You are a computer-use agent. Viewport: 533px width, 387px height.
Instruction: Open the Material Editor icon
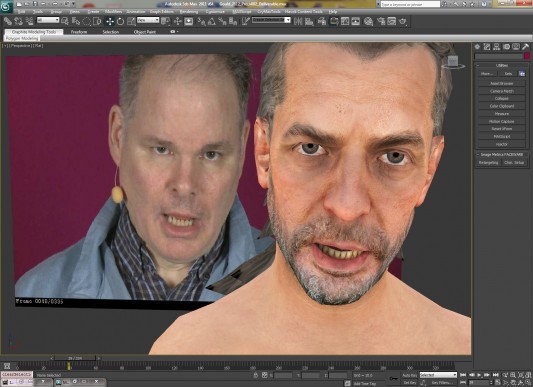(368, 21)
